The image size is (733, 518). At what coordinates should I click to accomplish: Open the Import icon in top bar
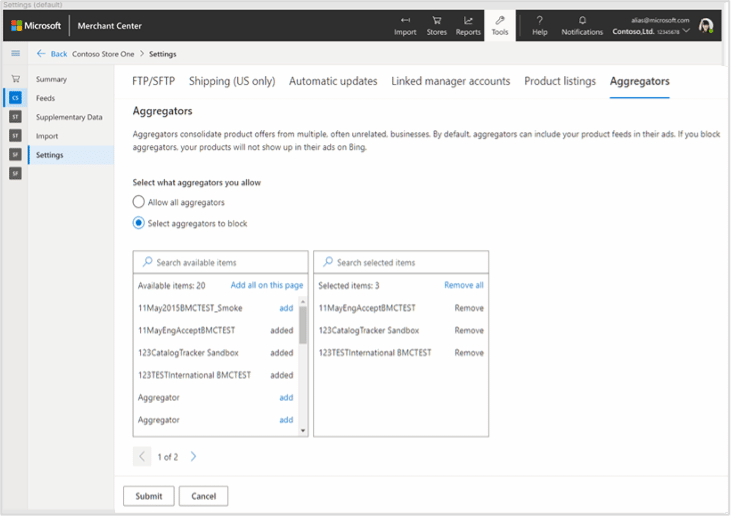click(x=405, y=20)
